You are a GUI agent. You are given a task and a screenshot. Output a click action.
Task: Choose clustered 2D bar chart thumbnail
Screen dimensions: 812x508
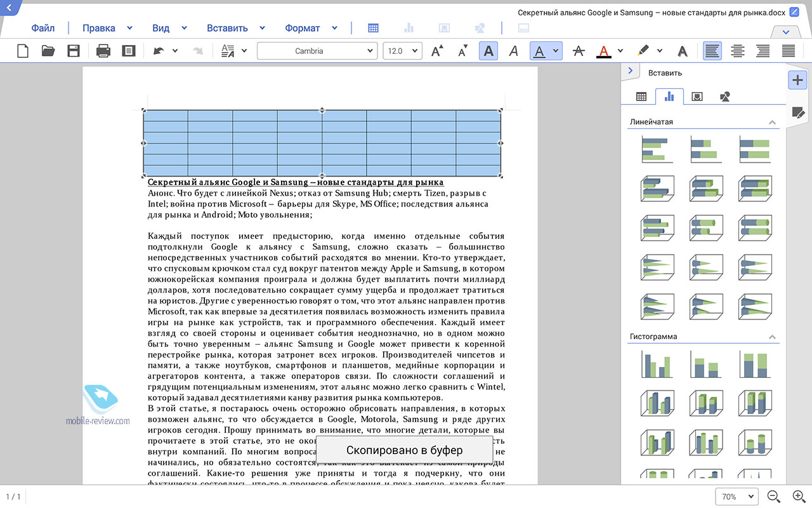657,149
